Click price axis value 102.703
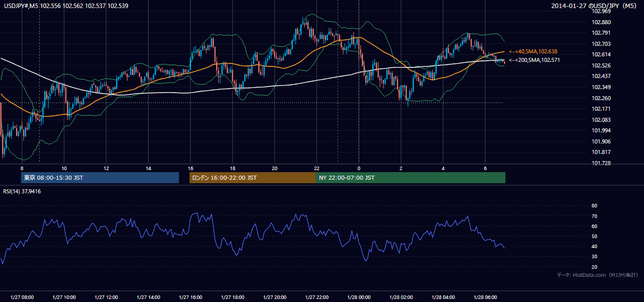 [x=601, y=44]
